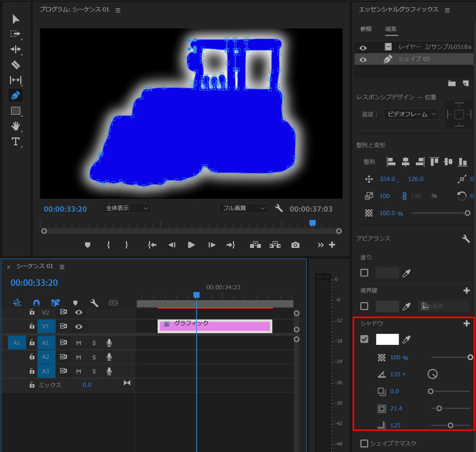The width and height of the screenshot is (476, 452).
Task: Play the sequence in program monitor
Action: tap(191, 245)
